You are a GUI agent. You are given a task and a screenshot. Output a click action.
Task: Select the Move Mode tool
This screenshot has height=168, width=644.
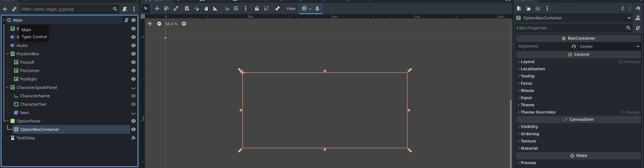pos(157,9)
